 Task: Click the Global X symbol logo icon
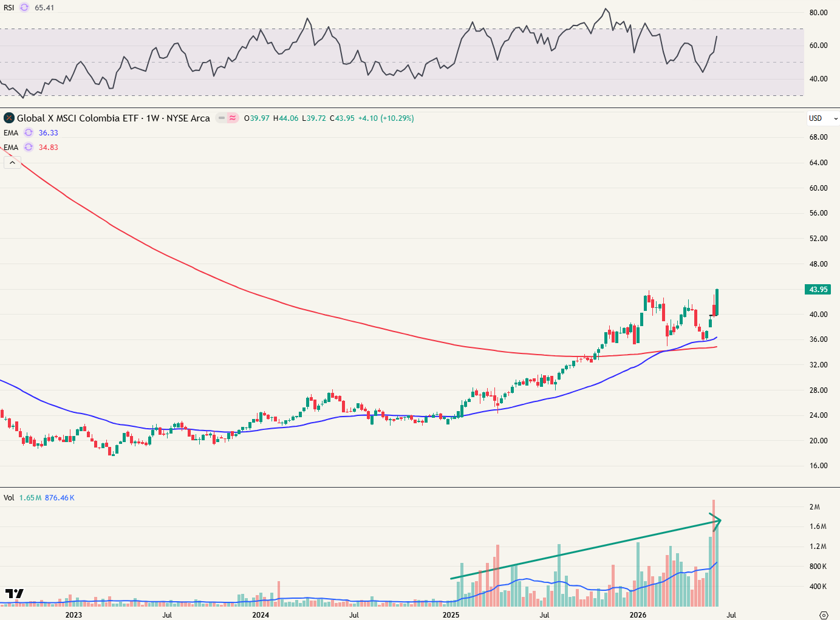9,118
